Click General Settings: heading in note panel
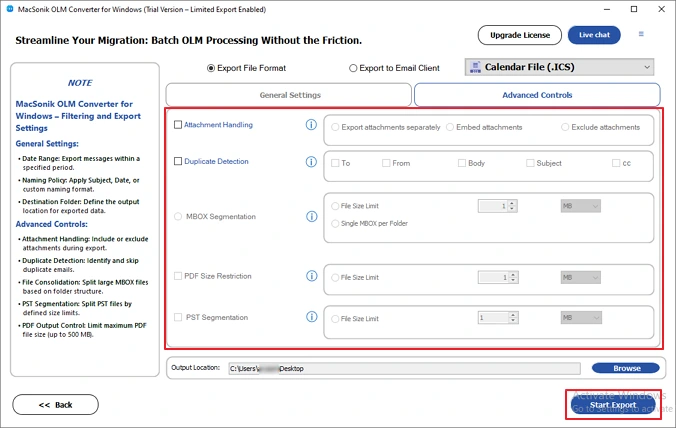This screenshot has height=428, width=676. 47,144
